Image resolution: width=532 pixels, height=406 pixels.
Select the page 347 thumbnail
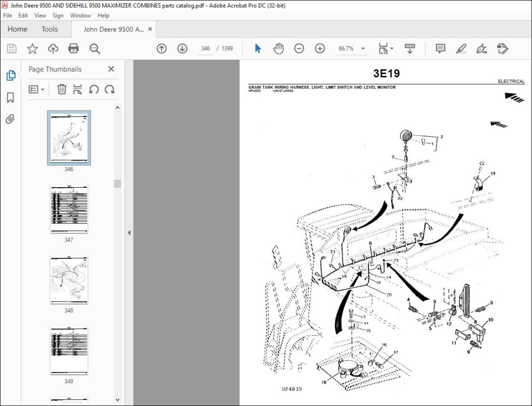69,209
